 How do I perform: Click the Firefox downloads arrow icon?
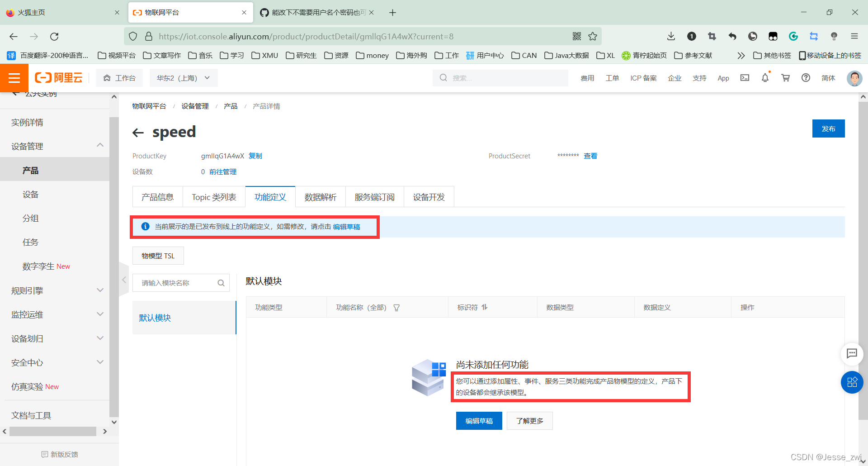point(671,36)
